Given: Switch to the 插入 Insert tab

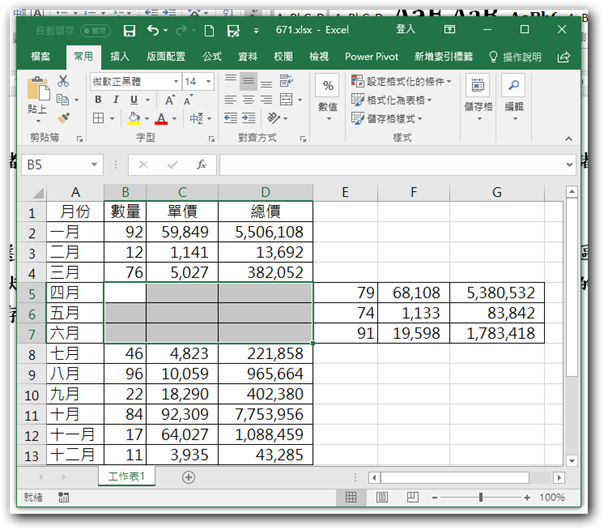Looking at the screenshot, I should [120, 57].
